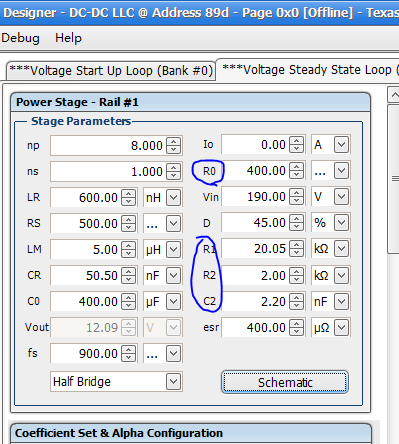Click the C0 spinner arrows
Image resolution: width=399 pixels, height=444 pixels.
pos(128,302)
